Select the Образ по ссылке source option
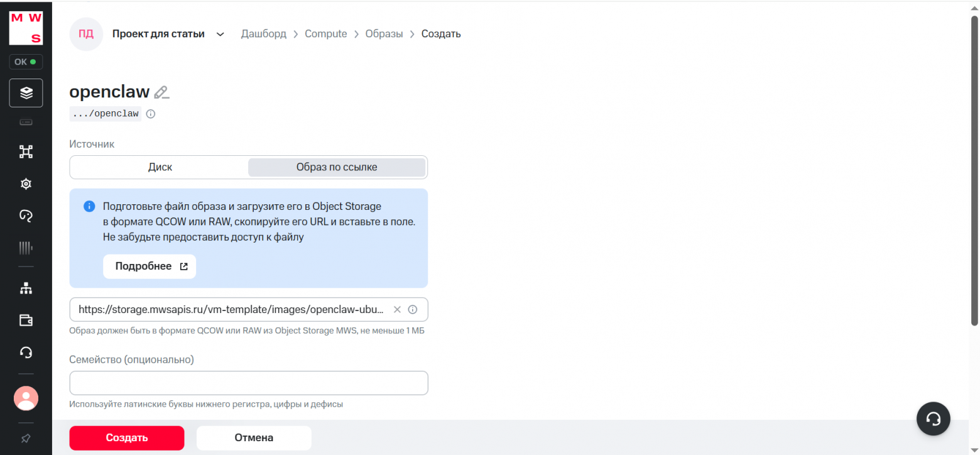980x455 pixels. click(x=337, y=167)
